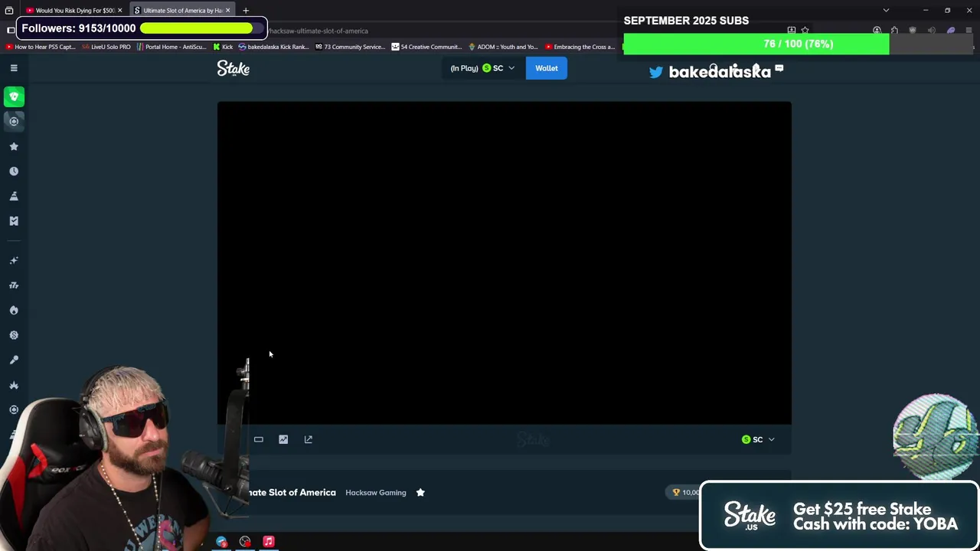Close the Ultimate Slot of America tab
Viewport: 980px width, 551px height.
tap(227, 11)
